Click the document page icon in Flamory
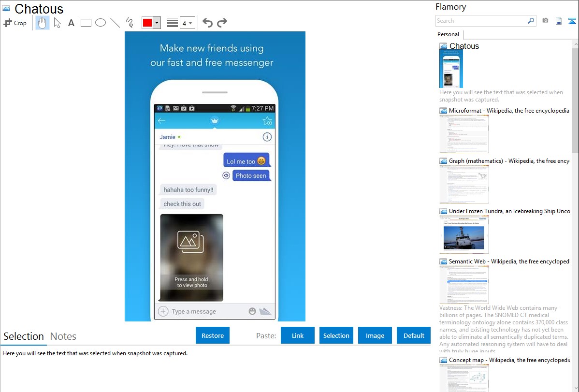Image resolution: width=579 pixels, height=392 pixels. (559, 21)
